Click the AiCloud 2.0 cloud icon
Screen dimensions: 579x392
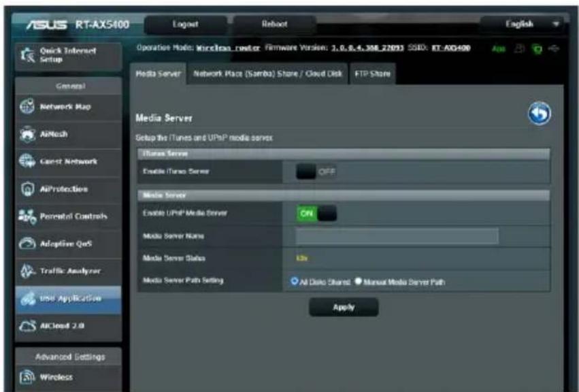27,326
